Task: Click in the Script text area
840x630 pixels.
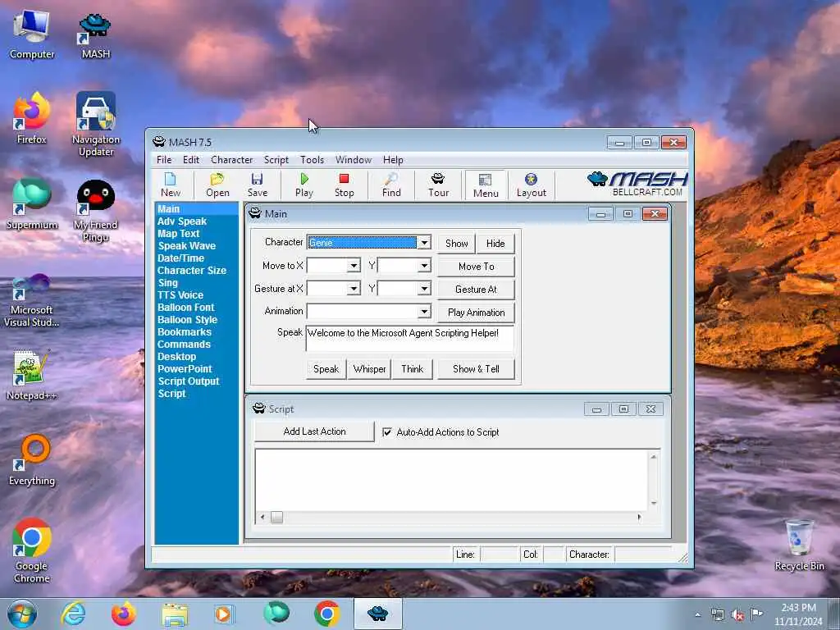Action: tap(452, 480)
